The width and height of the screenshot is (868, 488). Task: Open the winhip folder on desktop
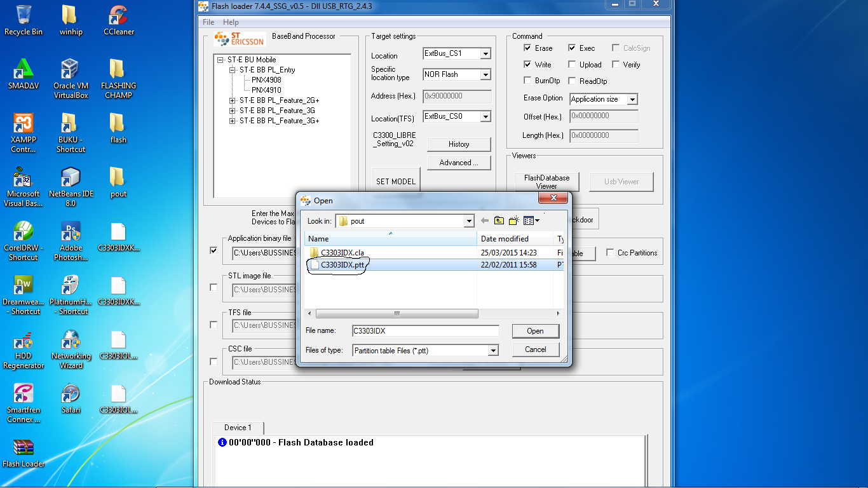pyautogui.click(x=71, y=20)
